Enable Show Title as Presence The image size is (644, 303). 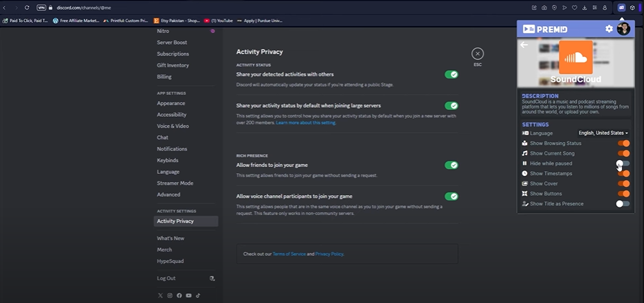pyautogui.click(x=623, y=203)
